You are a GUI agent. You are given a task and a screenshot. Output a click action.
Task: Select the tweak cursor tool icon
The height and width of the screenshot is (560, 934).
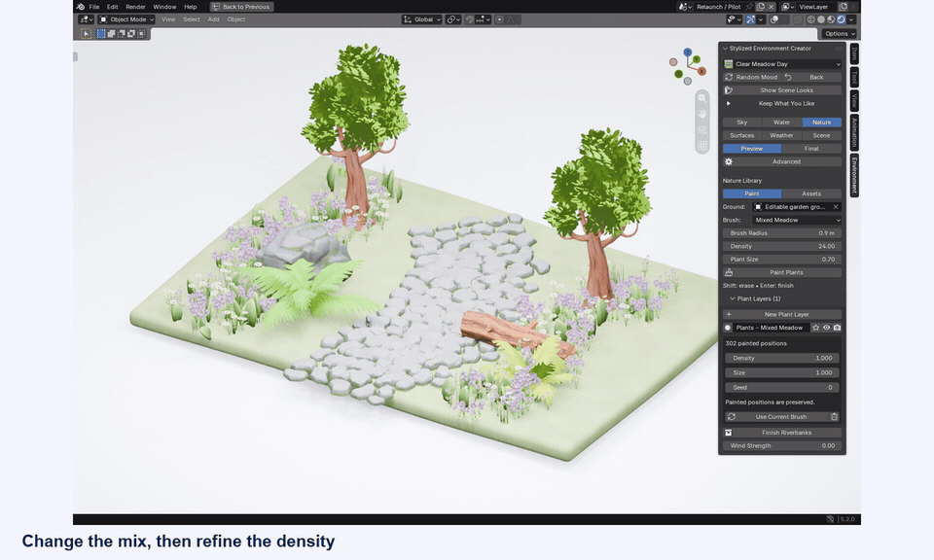86,34
